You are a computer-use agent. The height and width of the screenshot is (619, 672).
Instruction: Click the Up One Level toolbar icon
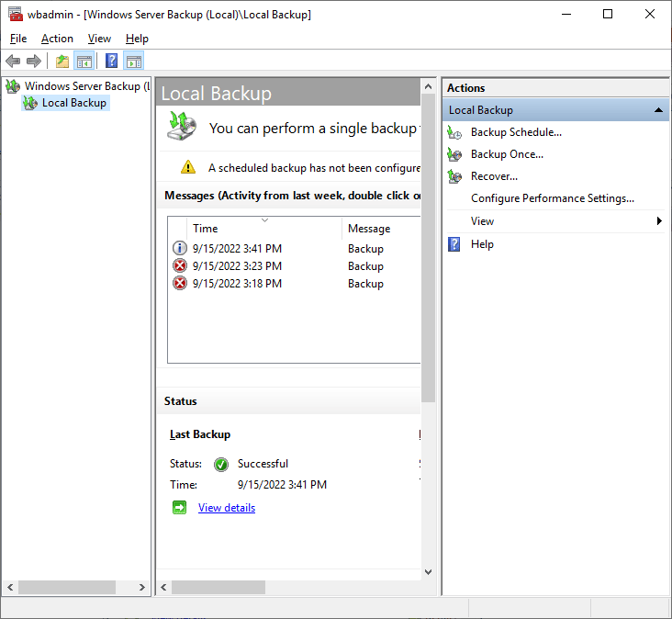(62, 62)
